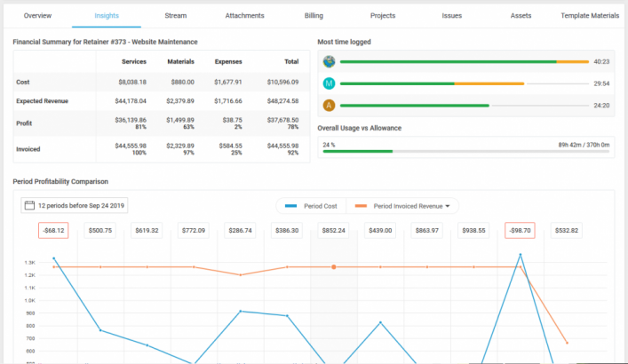Click the Invoiced row label
Image resolution: width=628 pixels, height=364 pixels.
click(x=28, y=149)
